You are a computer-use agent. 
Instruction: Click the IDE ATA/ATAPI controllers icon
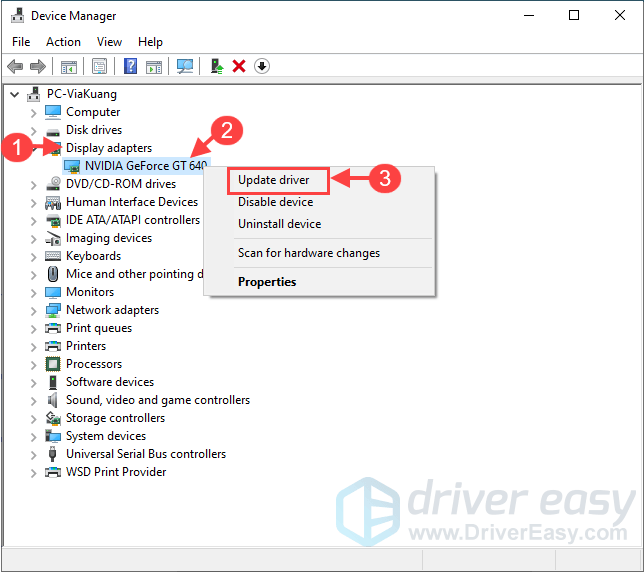tap(53, 221)
